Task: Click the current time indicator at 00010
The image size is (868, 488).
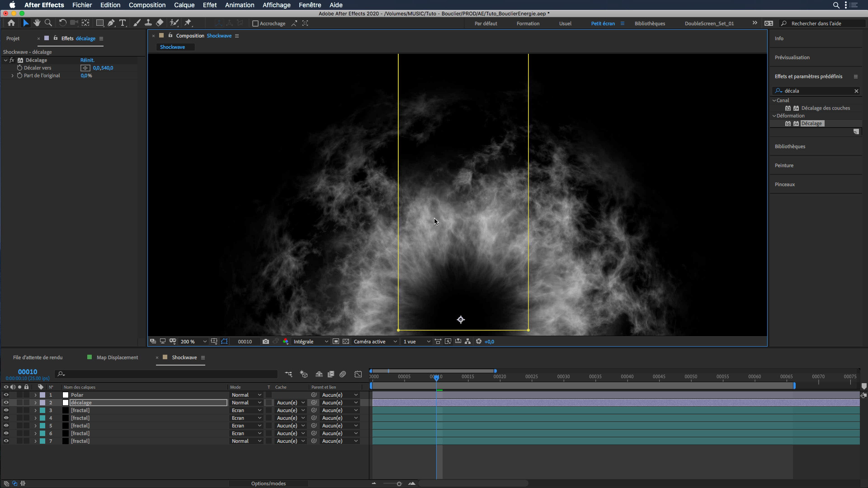Action: point(436,378)
